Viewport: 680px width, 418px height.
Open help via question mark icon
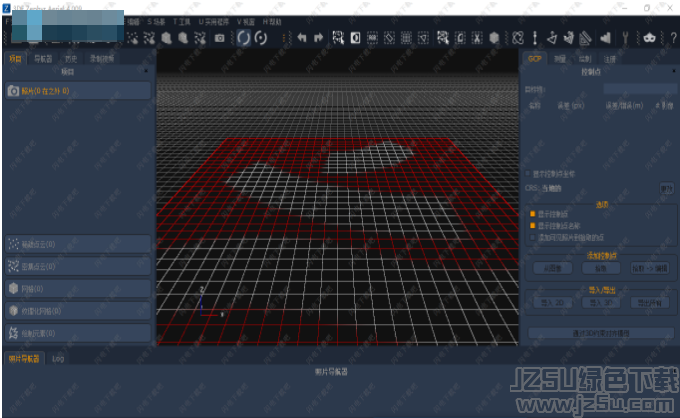tap(673, 38)
